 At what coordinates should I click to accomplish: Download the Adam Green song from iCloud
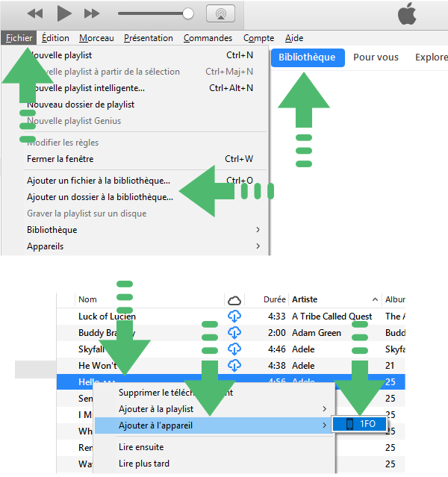(234, 333)
